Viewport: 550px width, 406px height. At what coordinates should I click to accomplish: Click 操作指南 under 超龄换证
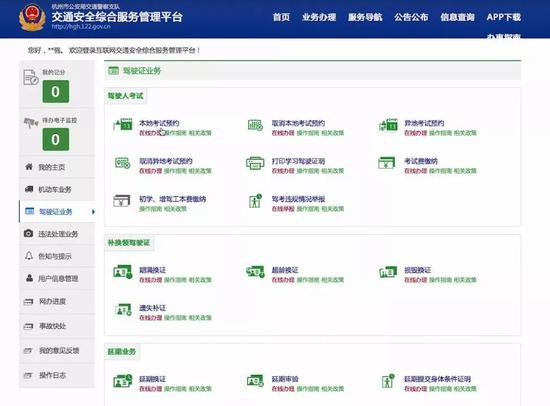(x=308, y=280)
